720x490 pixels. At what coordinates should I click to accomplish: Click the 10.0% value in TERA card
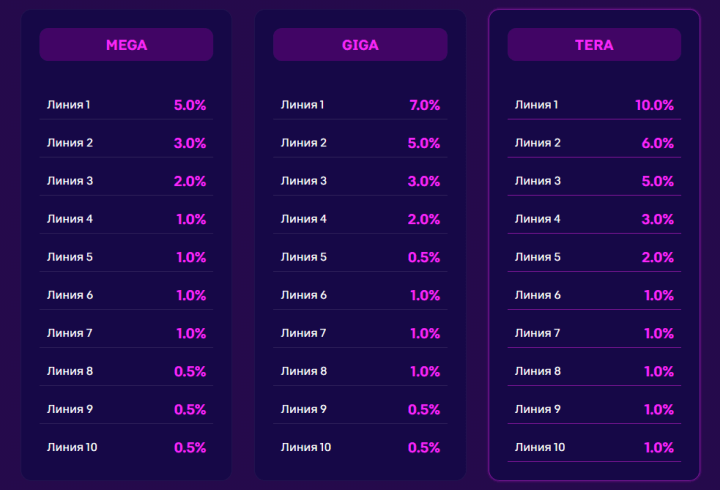coord(654,105)
